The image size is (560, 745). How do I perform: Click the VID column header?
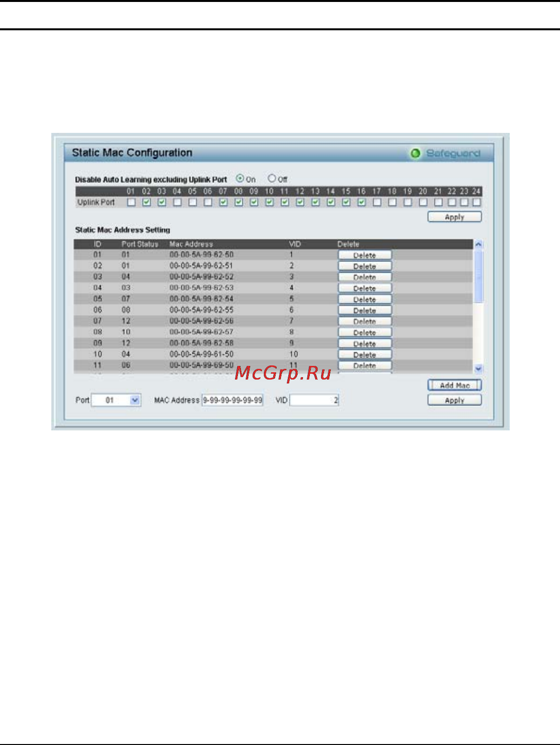(x=295, y=244)
